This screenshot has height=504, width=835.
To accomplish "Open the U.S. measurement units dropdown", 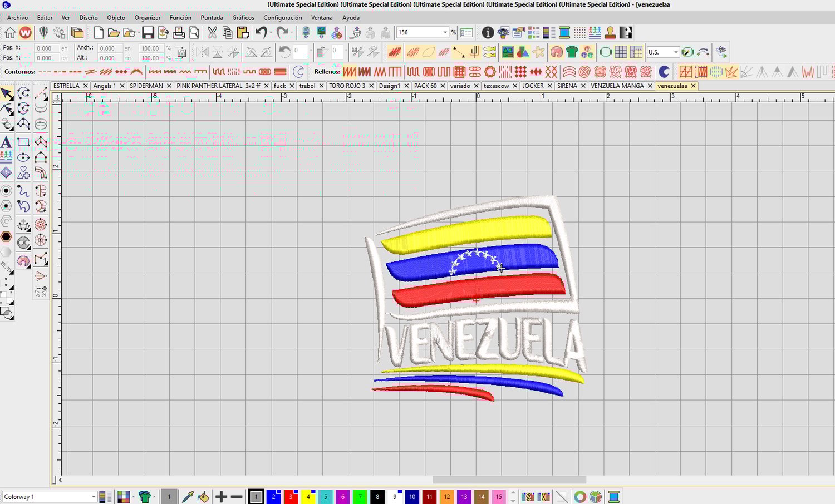I will click(x=676, y=52).
